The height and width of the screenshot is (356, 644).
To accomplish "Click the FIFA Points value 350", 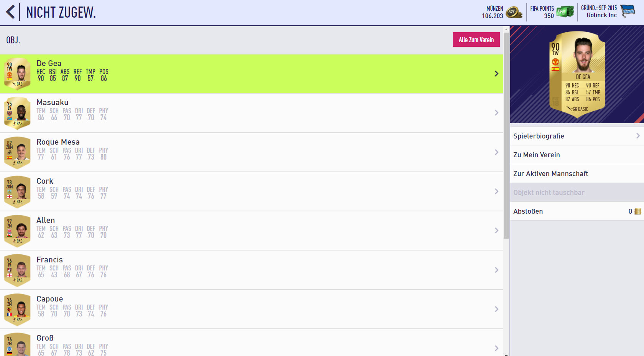I will click(x=549, y=16).
